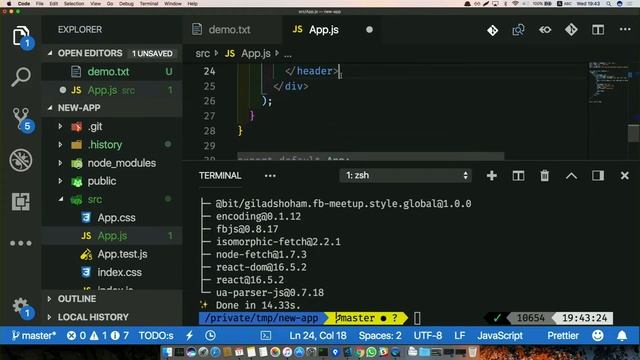Image resolution: width=640 pixels, height=360 pixels.
Task: Kill terminal with trash icon
Action: (x=544, y=176)
